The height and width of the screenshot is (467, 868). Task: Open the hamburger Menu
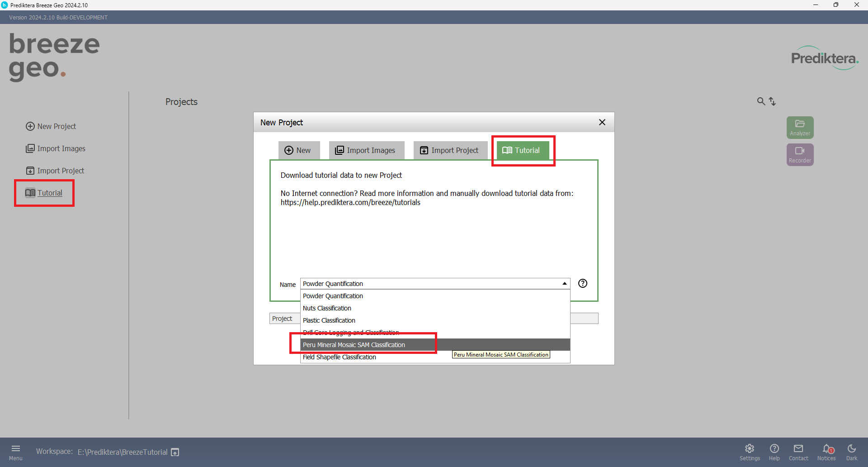[x=16, y=452]
